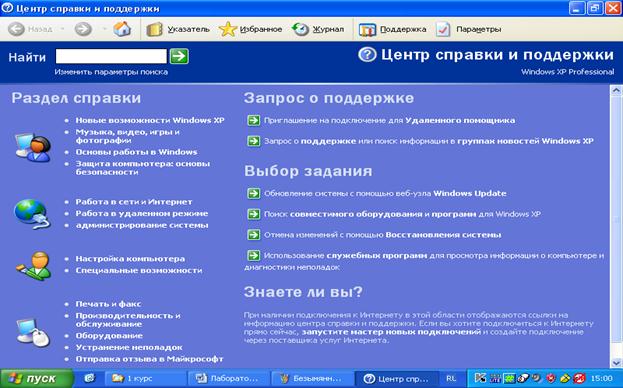Click запустите мастер новых подключений link
Screen dimensions: 623x388
tap(391, 332)
